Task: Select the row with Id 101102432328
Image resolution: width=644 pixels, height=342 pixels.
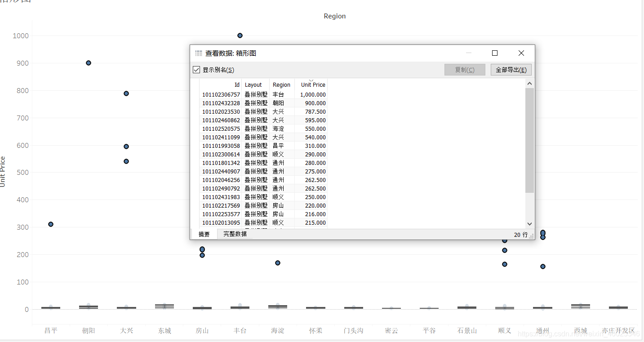Action: tap(263, 103)
